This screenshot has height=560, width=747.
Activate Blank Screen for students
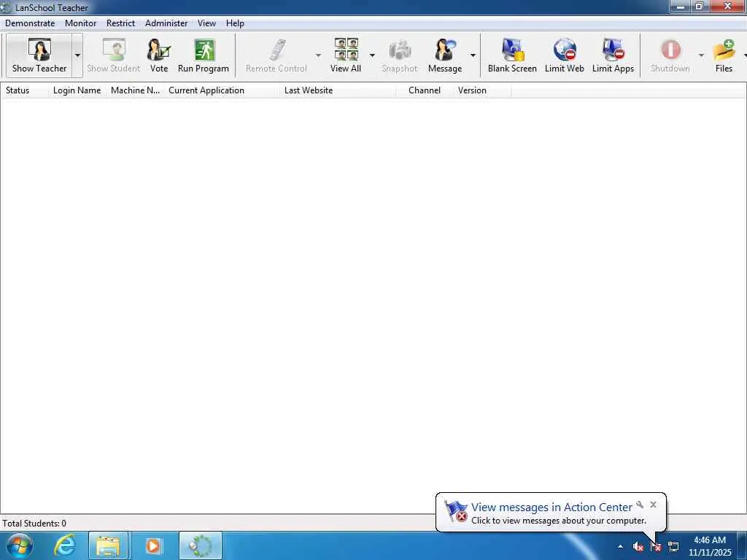coord(512,55)
